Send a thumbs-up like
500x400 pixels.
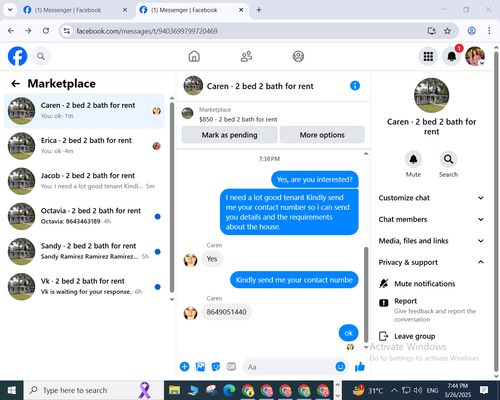(360, 367)
